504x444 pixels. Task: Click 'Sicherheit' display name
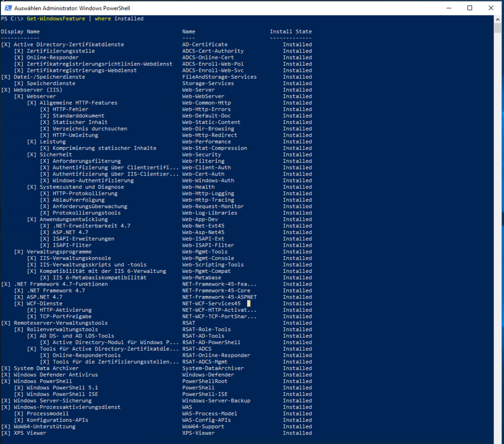56,154
